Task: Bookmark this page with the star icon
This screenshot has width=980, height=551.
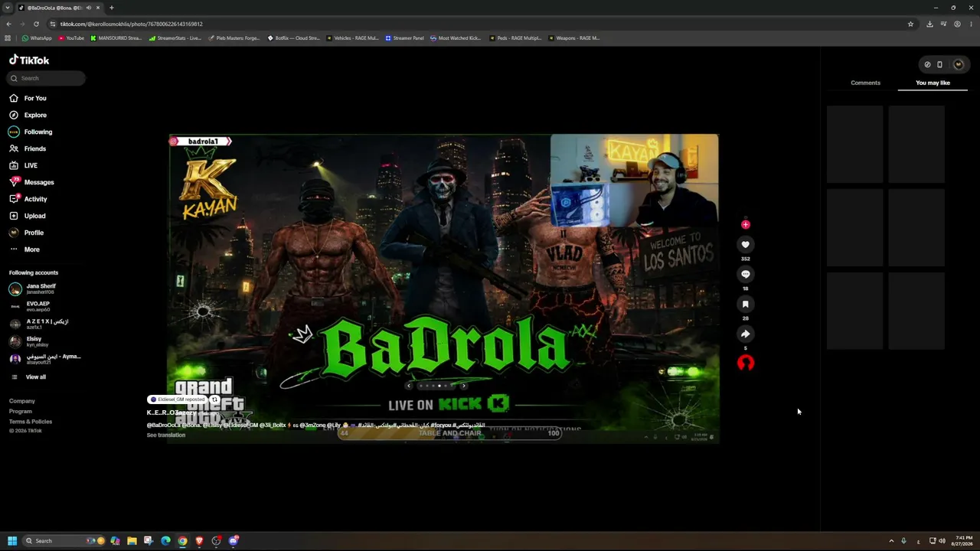Action: point(910,24)
